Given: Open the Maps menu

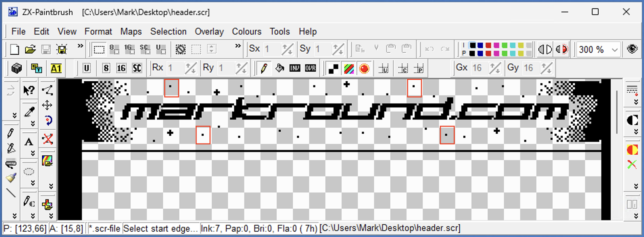Looking at the screenshot, I should coord(131,31).
